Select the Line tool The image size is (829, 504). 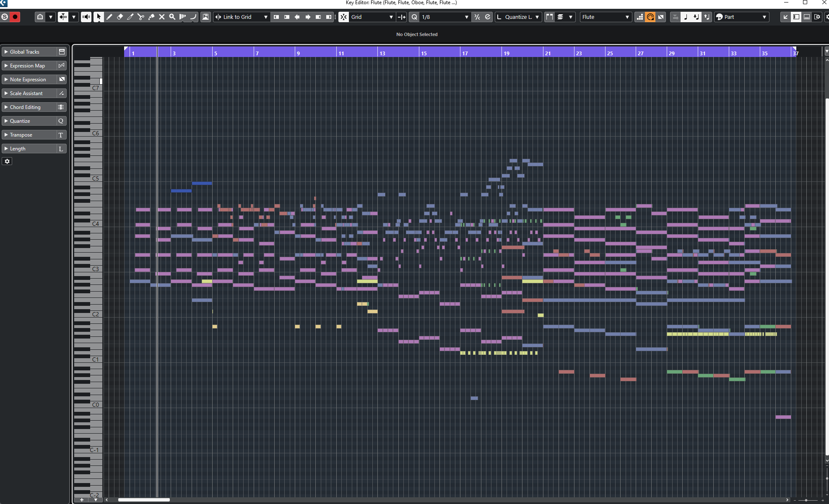pos(193,17)
